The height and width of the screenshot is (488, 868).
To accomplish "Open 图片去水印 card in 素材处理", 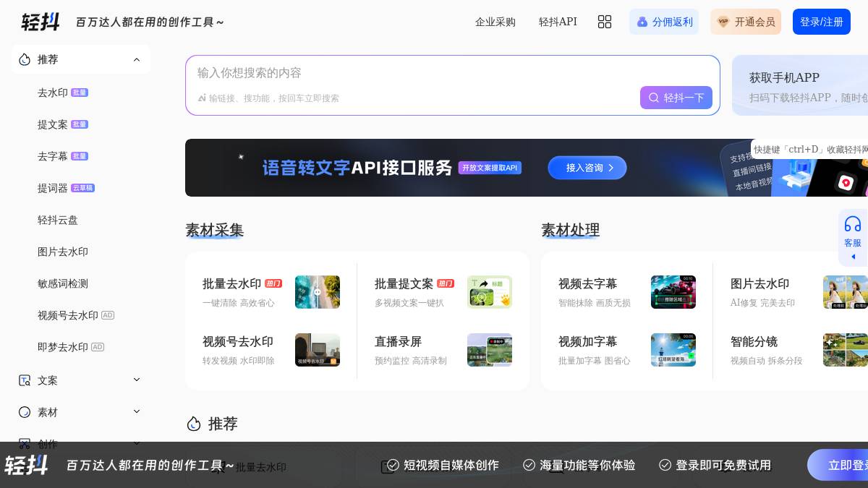I will coord(759,283).
